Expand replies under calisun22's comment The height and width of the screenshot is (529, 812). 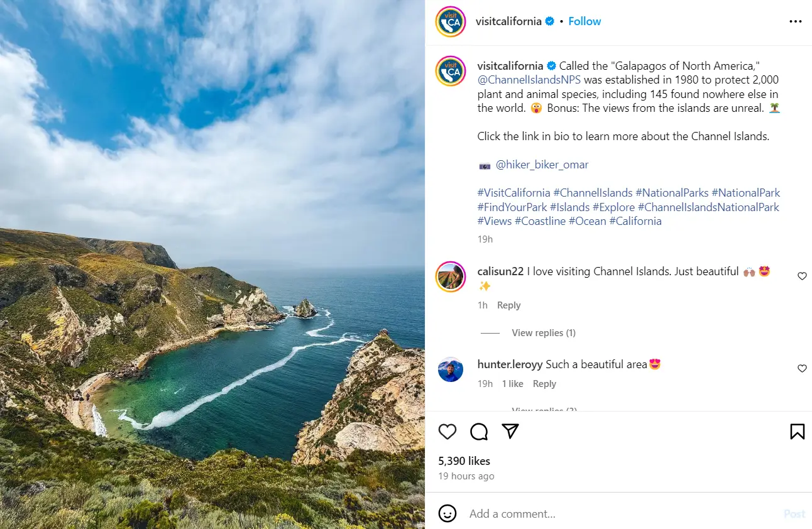(543, 332)
